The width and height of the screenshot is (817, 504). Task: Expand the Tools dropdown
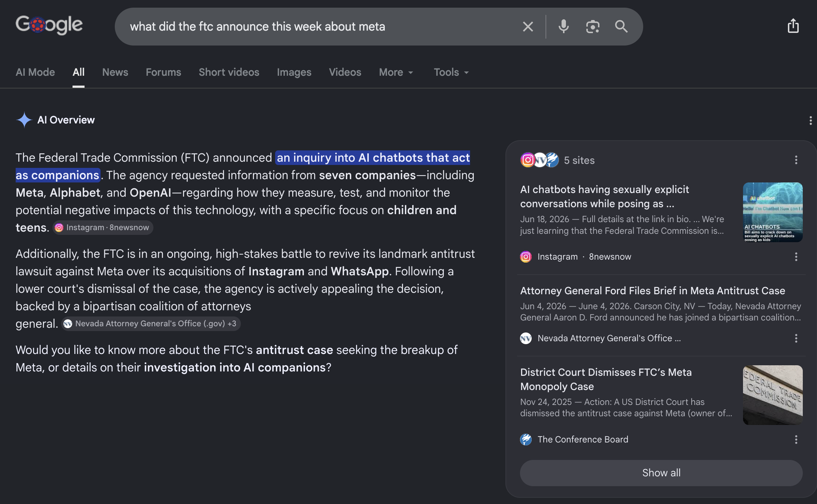[451, 72]
